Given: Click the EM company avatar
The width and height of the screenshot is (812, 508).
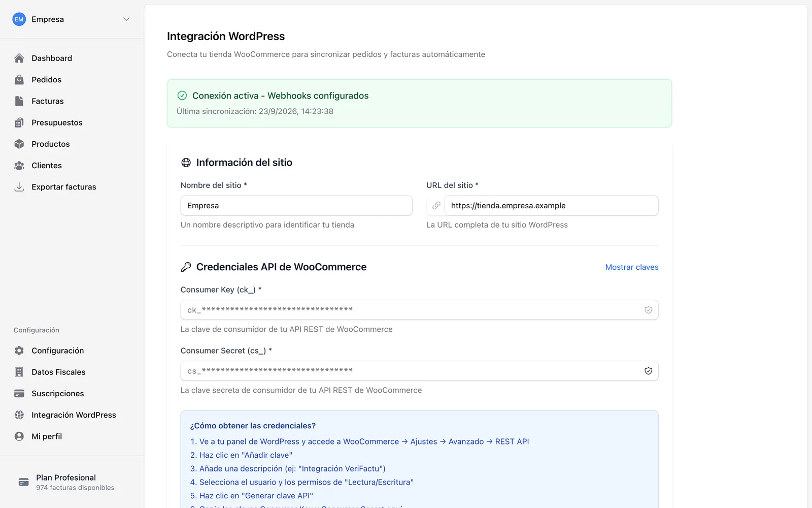Looking at the screenshot, I should tap(19, 19).
